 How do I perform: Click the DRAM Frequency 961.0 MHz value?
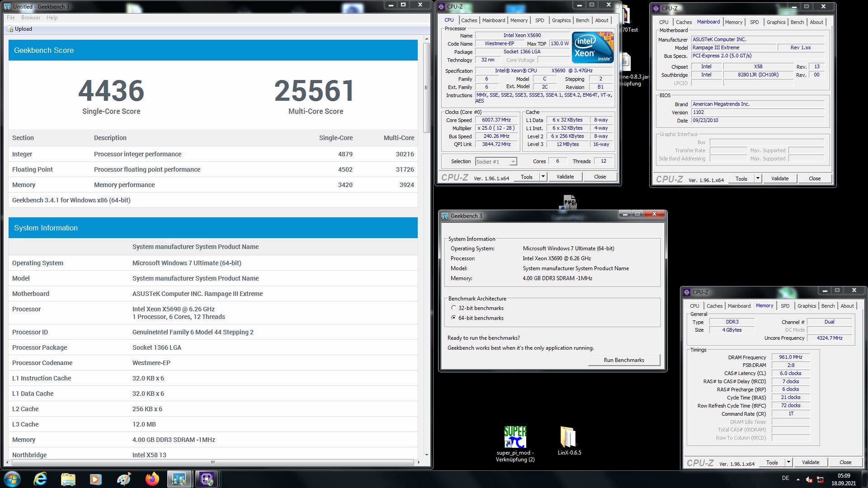pos(790,357)
